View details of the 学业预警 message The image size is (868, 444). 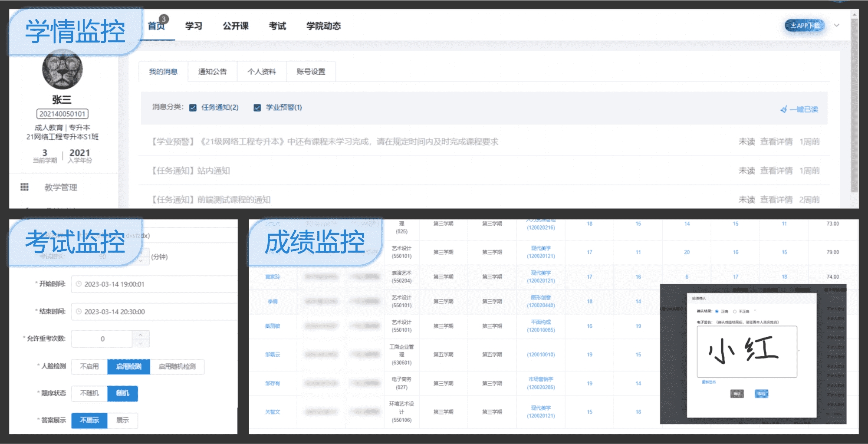(x=776, y=141)
